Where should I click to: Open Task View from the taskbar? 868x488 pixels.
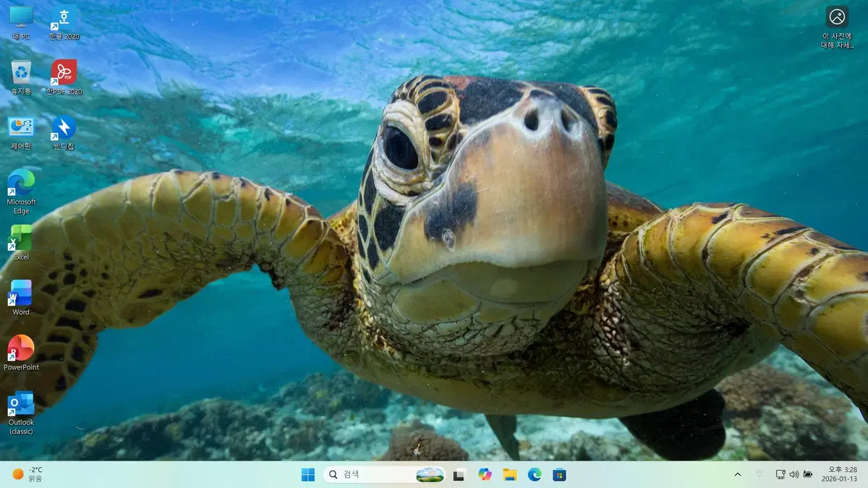[459, 474]
